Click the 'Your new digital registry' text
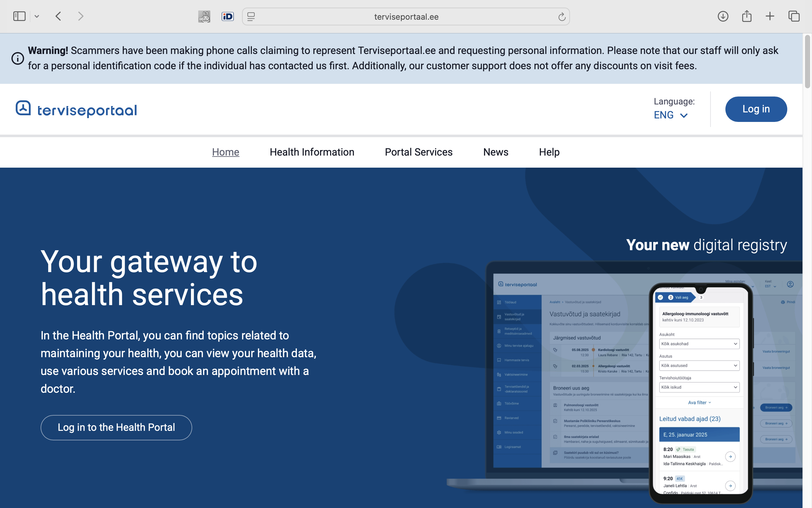812x508 pixels. tap(706, 245)
